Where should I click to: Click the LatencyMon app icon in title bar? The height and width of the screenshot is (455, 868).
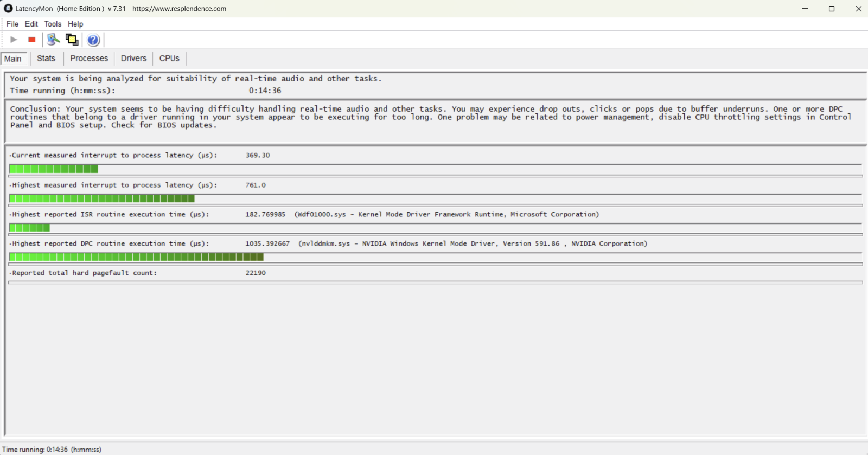coord(8,9)
